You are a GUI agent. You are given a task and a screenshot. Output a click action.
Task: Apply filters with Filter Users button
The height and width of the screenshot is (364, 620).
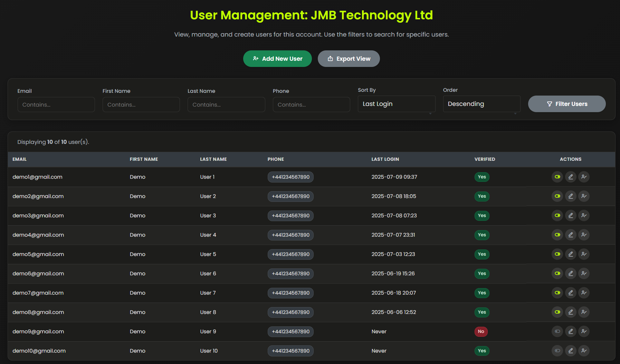point(567,104)
